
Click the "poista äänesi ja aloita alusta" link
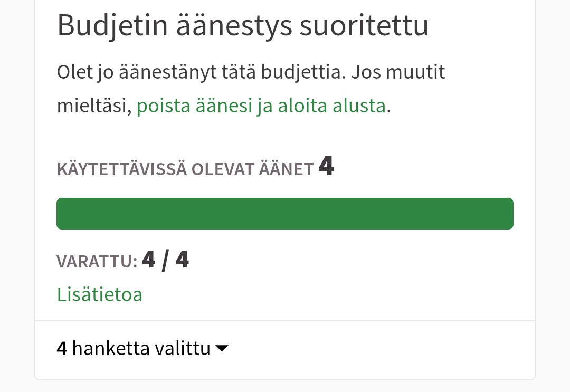261,106
